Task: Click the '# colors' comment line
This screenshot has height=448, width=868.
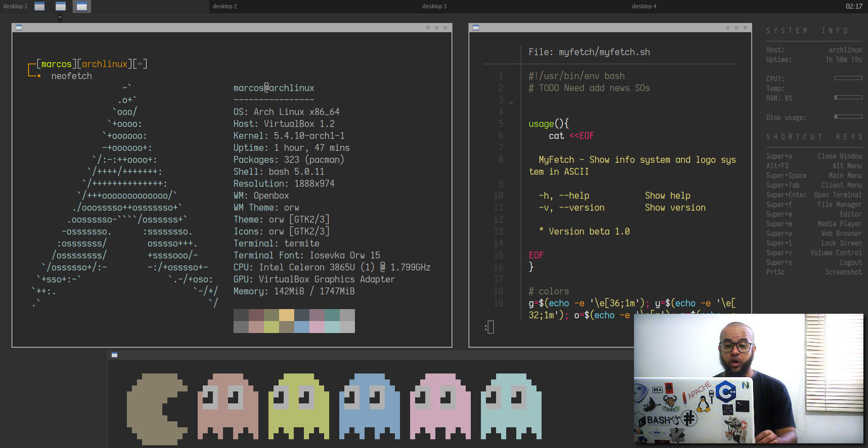Action: [x=549, y=291]
